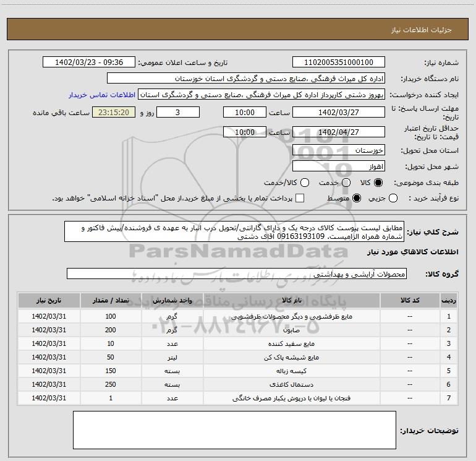
Task: Select item name مایع سفید کننده
Action: 291,343
